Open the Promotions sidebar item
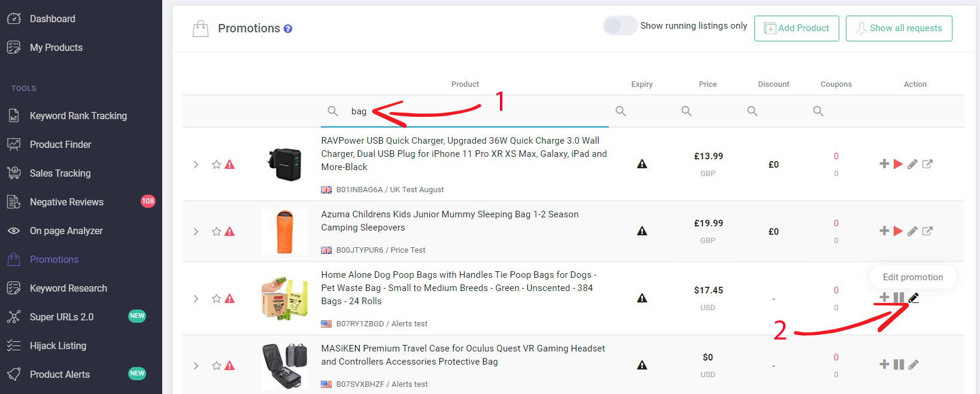This screenshot has width=980, height=394. point(54,259)
